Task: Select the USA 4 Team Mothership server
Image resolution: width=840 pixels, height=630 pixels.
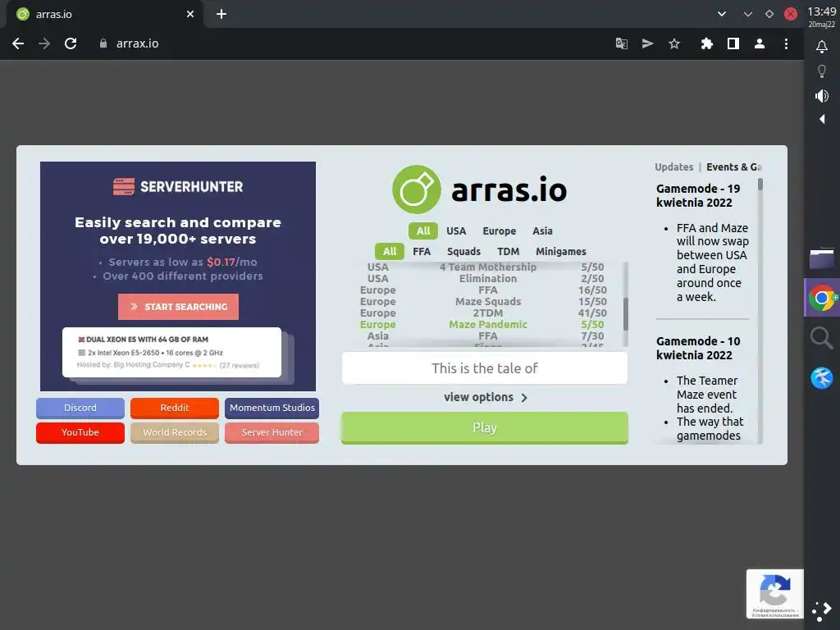Action: (x=482, y=267)
